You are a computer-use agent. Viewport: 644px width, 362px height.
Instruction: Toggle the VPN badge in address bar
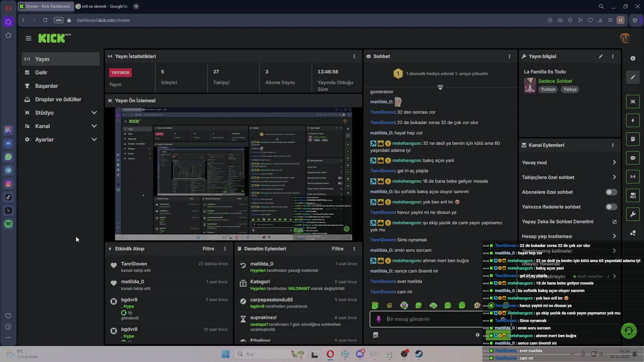click(58, 20)
